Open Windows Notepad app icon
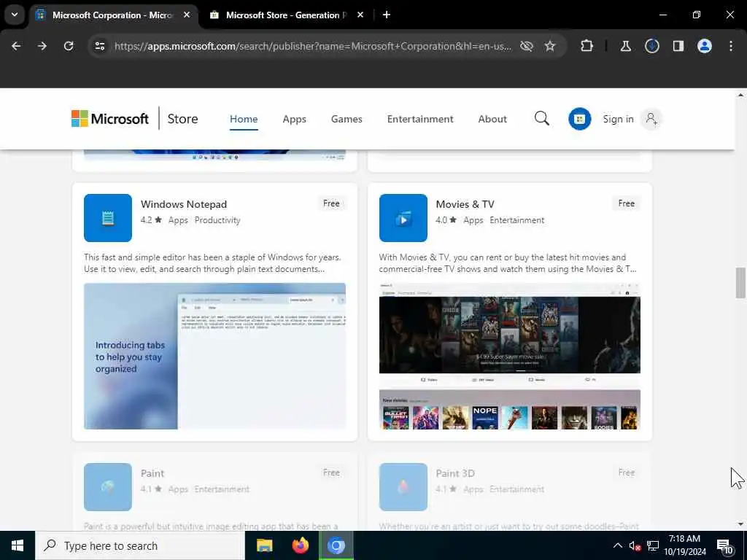The width and height of the screenshot is (747, 560). pos(108,217)
